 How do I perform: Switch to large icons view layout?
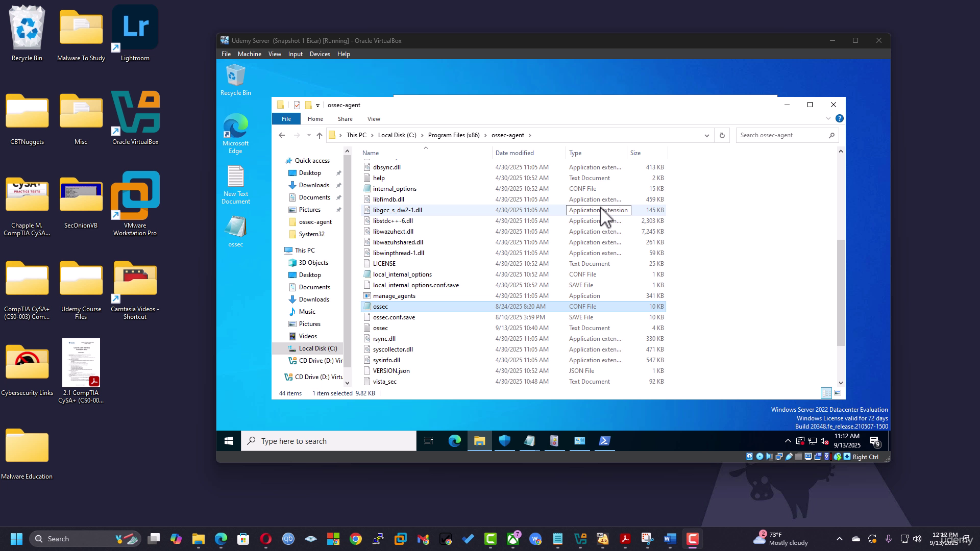coord(838,393)
